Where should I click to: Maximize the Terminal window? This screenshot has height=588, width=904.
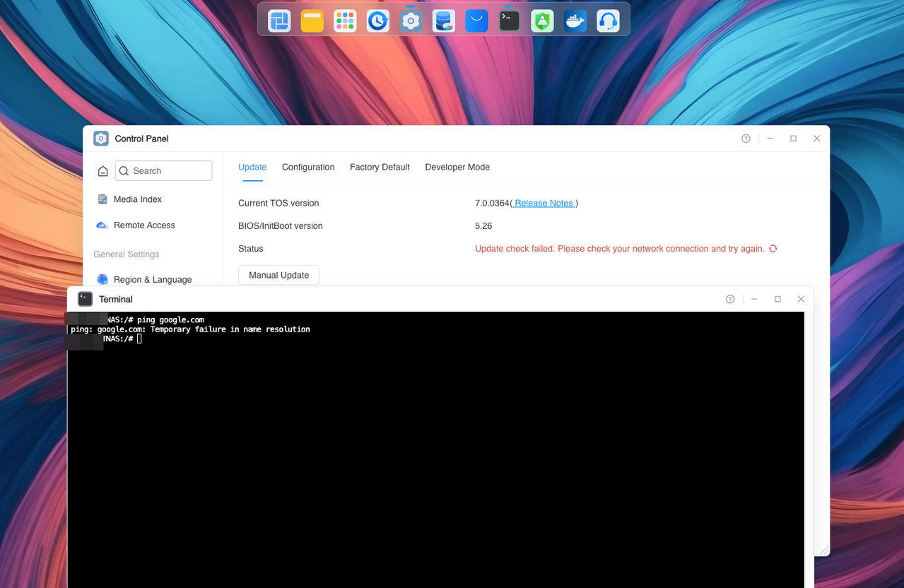coord(777,299)
